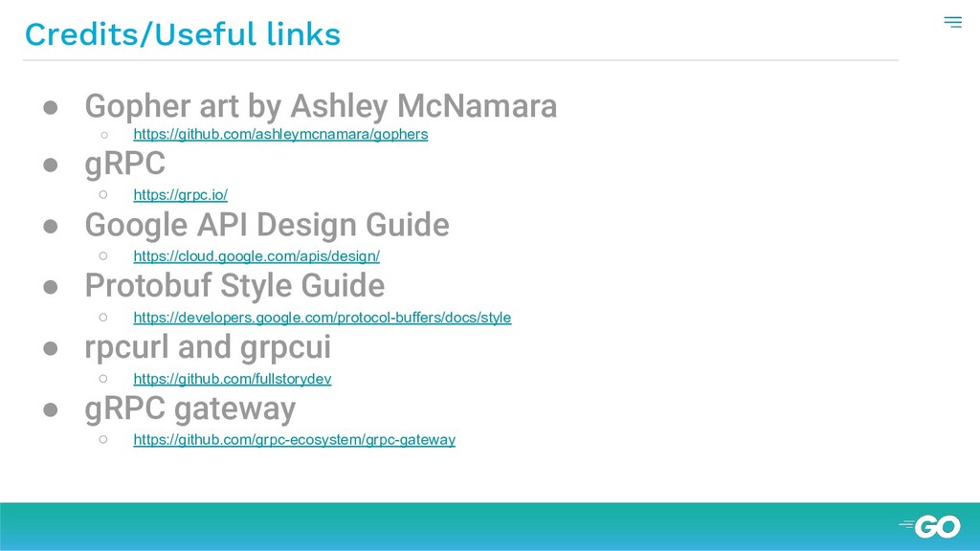Click the Protobuf Style Guide heading

coord(234,286)
